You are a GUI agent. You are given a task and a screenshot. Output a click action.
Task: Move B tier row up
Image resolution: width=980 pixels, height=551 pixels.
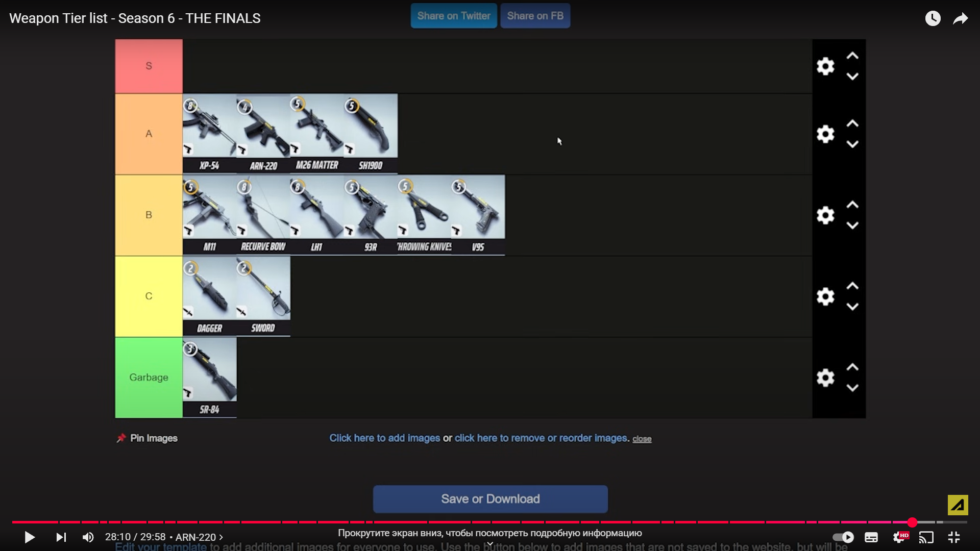tap(852, 205)
